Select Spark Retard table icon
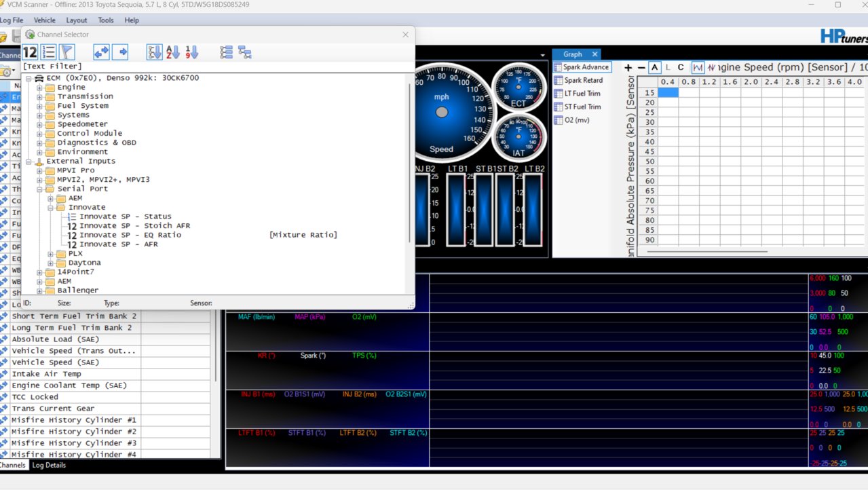Viewport: 868px width, 490px height. (558, 80)
